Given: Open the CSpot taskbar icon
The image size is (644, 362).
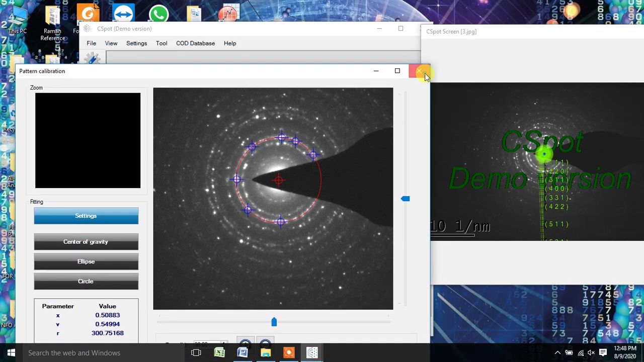Looking at the screenshot, I should [312, 353].
